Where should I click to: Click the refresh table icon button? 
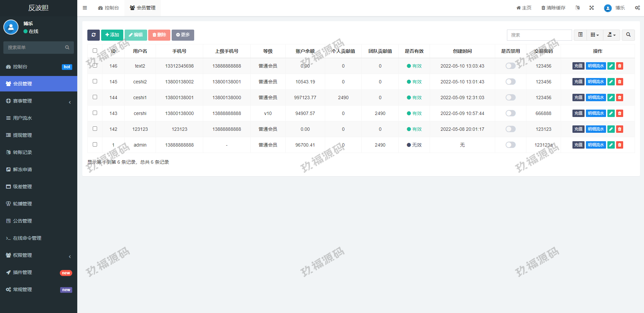pos(93,35)
